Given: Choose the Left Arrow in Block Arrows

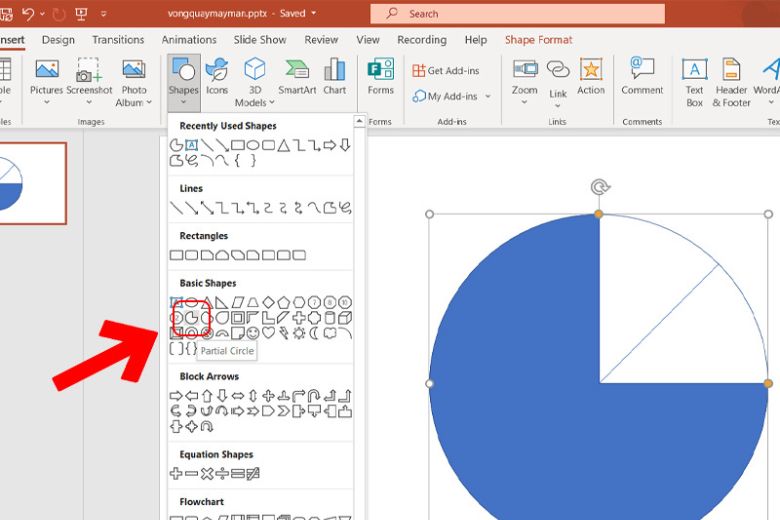Looking at the screenshot, I should pos(192,396).
